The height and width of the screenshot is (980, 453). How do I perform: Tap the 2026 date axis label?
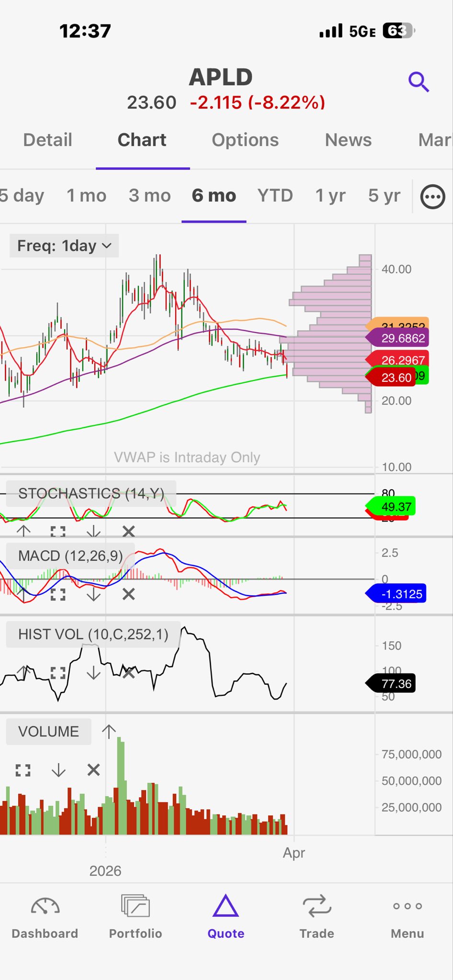point(105,871)
